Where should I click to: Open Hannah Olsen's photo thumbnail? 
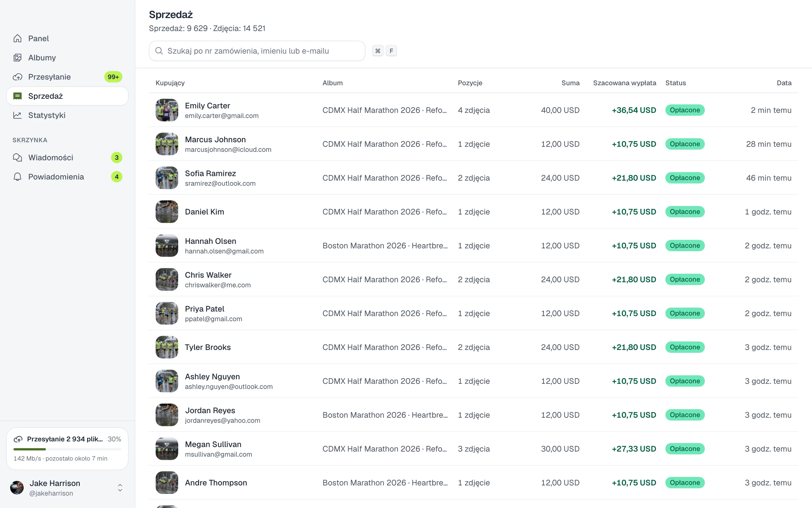[167, 246]
